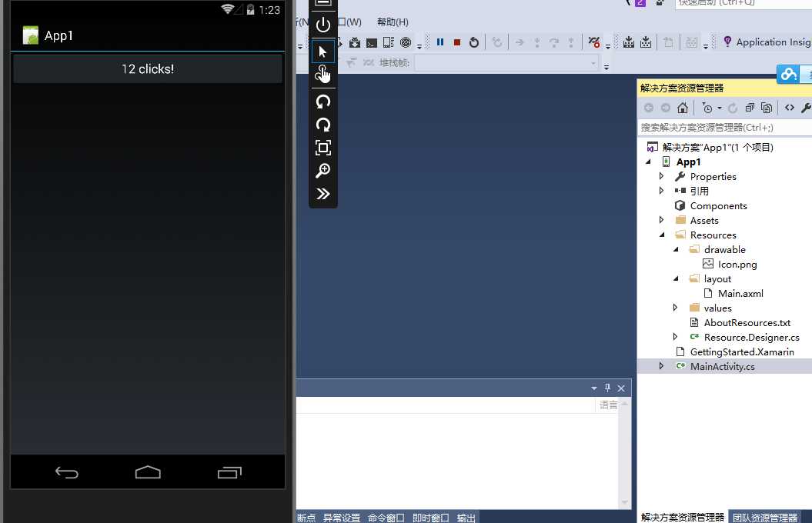Select Icon.png in Solution Explorer
This screenshot has width=812, height=523.
737,265
